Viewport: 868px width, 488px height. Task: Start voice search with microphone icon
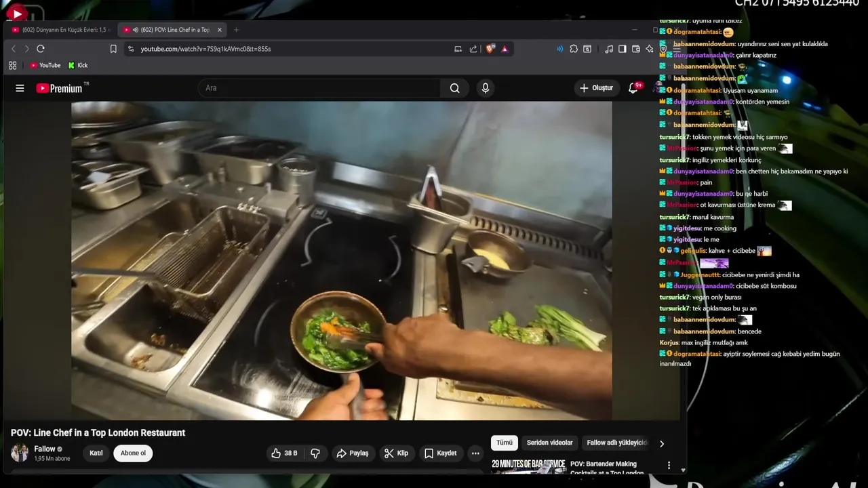(485, 88)
